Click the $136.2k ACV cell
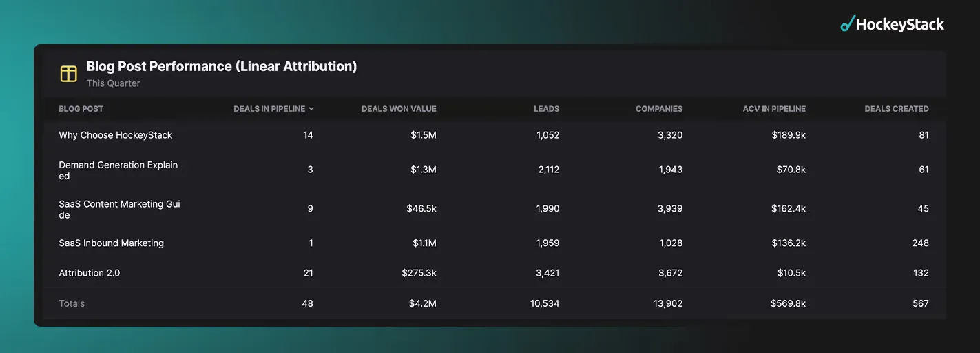 coord(789,243)
